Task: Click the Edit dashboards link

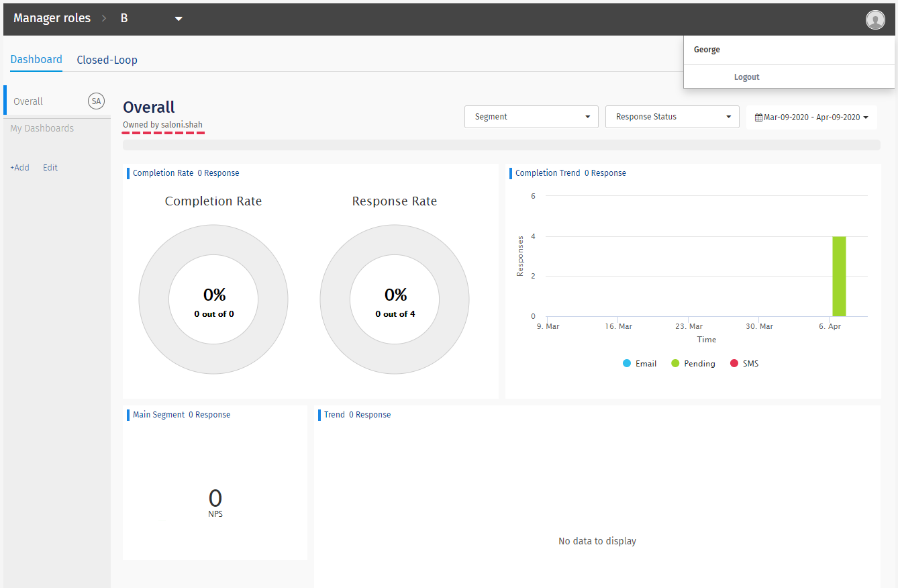Action: click(x=50, y=168)
